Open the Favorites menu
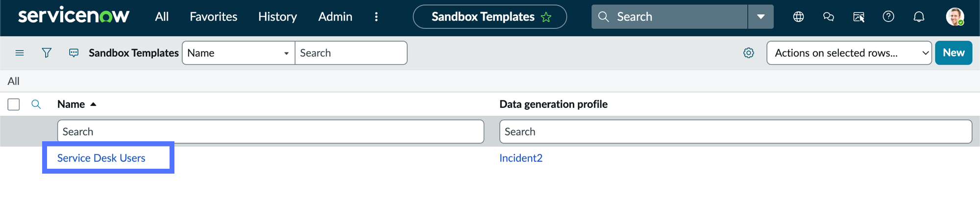 tap(213, 17)
